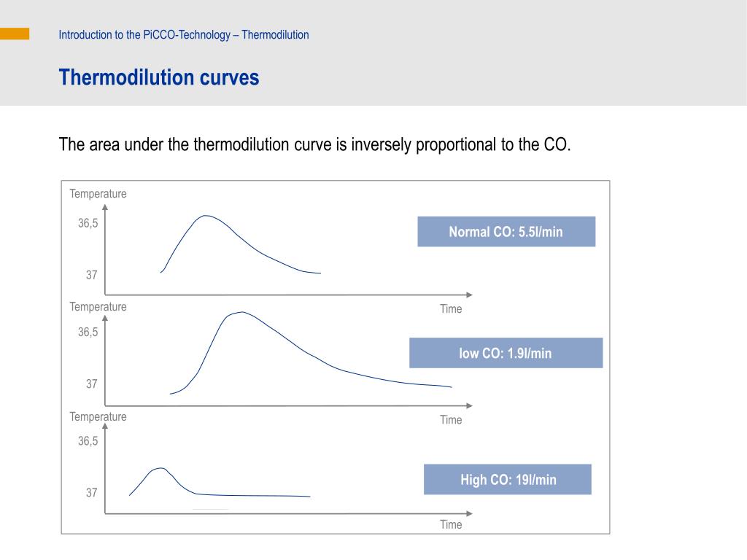Click the bottom chart's time axis arrowhead
Viewport: 747px width, 560px height.
click(x=469, y=513)
